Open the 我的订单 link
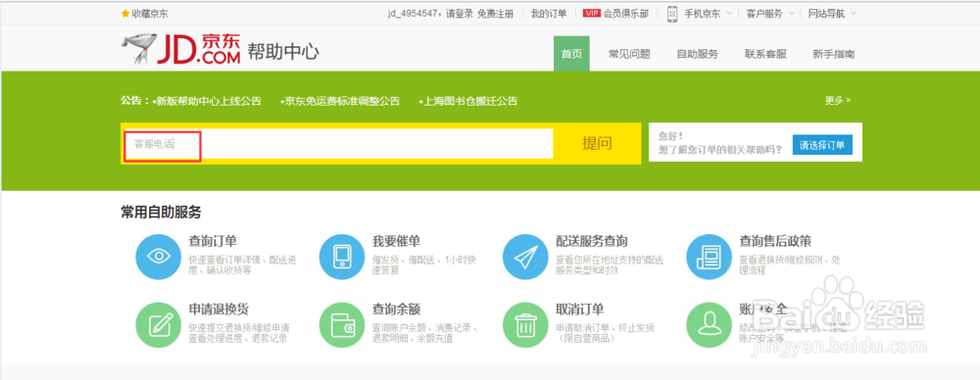This screenshot has width=980, height=380. point(549,14)
